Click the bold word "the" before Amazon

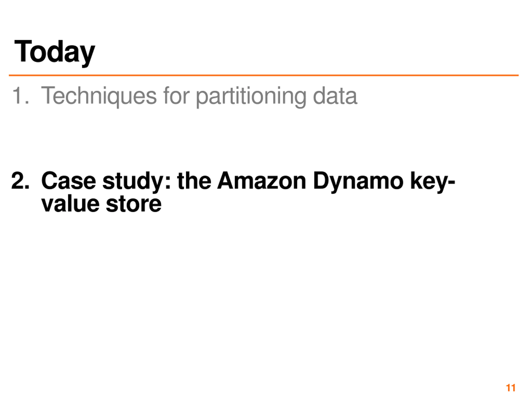[x=194, y=181]
